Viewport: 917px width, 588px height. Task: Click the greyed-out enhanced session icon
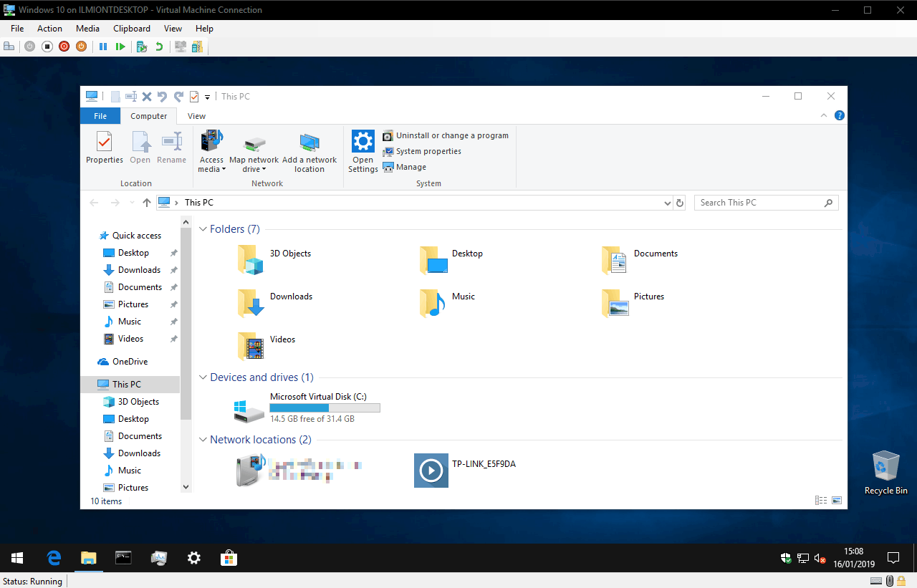tap(181, 47)
